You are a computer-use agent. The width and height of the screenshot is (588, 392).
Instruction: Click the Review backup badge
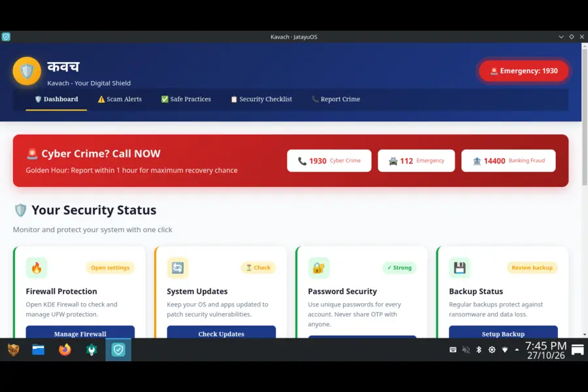click(532, 267)
